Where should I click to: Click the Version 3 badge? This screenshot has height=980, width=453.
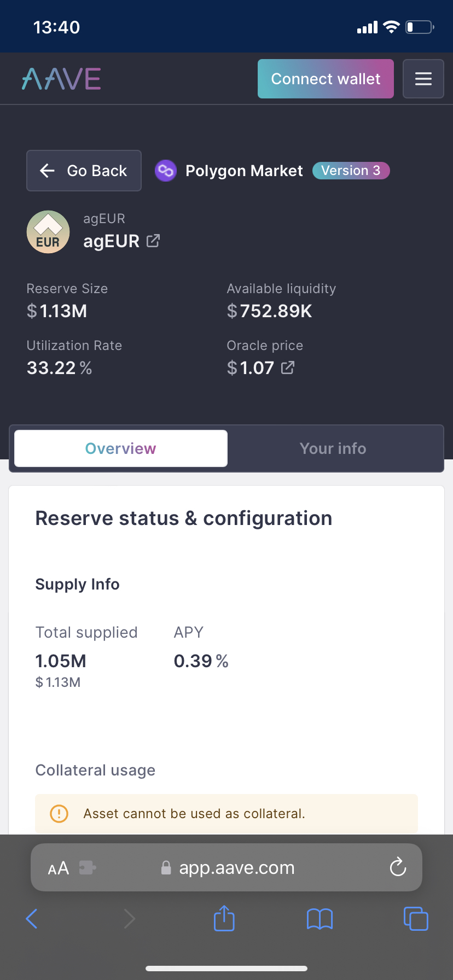(x=351, y=171)
